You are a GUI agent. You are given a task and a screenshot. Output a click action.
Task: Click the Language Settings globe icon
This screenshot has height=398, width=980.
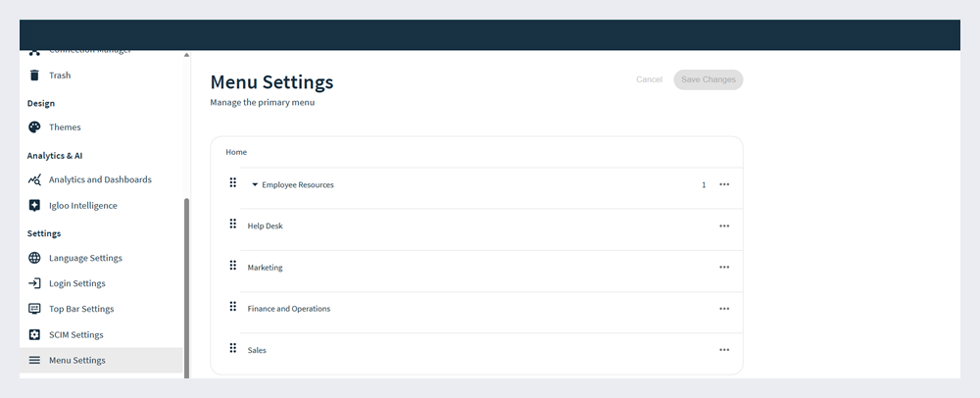tap(34, 258)
